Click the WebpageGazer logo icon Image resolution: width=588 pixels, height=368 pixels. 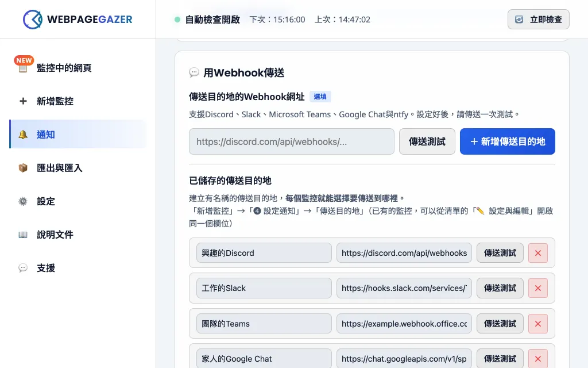33,19
